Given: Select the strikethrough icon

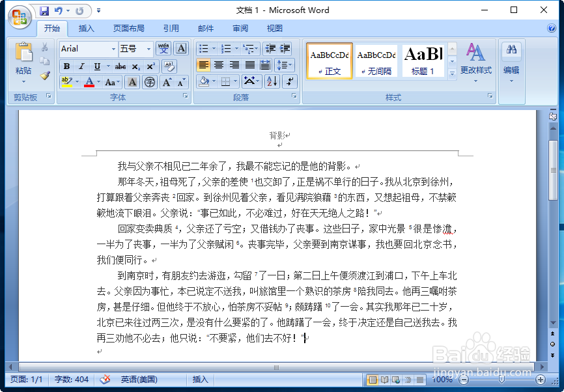Looking at the screenshot, I should (120, 66).
